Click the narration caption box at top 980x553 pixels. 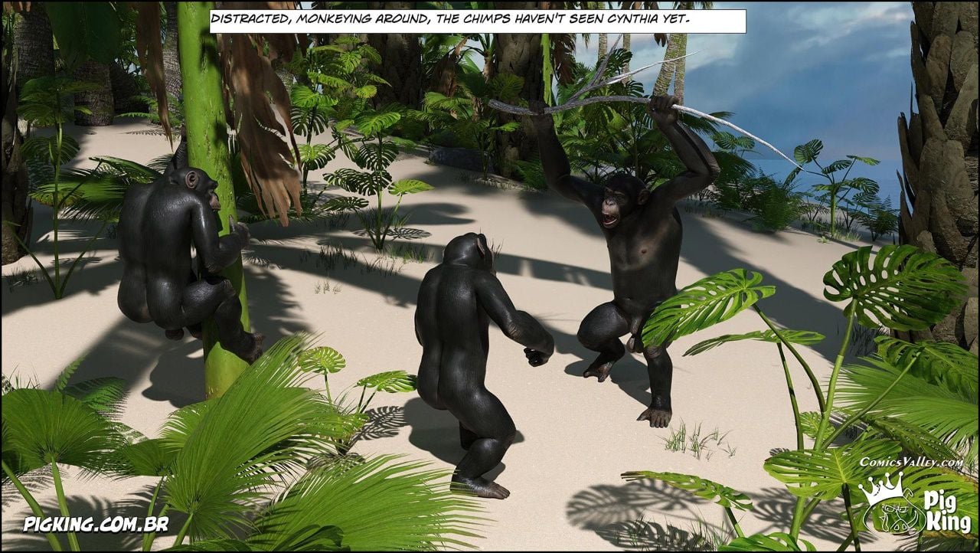[x=478, y=21]
